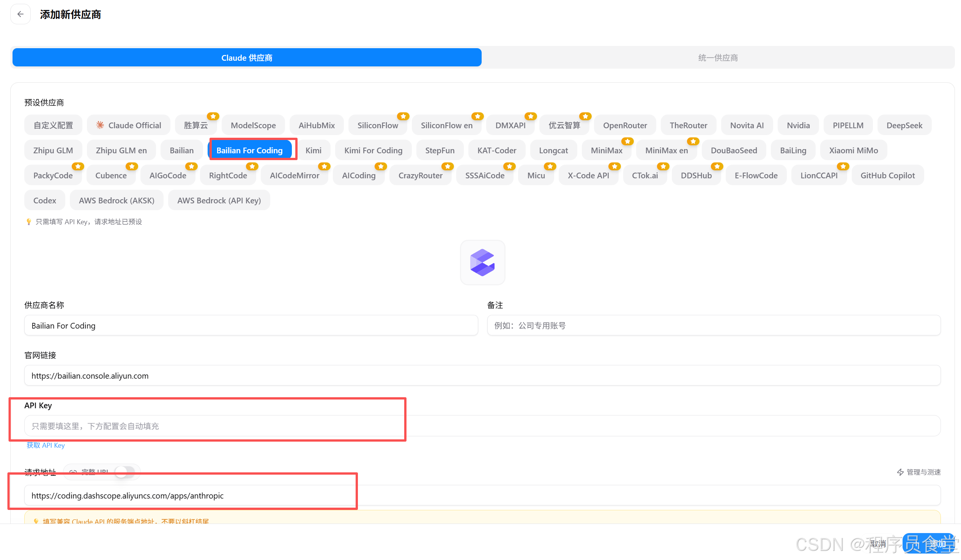The image size is (961, 560).
Task: Click the star badge on 胜算云
Action: point(213,116)
